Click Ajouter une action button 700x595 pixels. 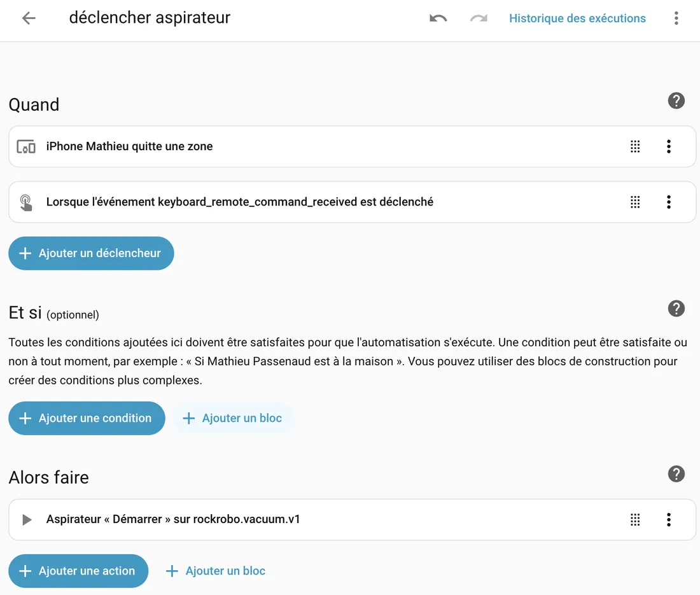click(x=78, y=571)
